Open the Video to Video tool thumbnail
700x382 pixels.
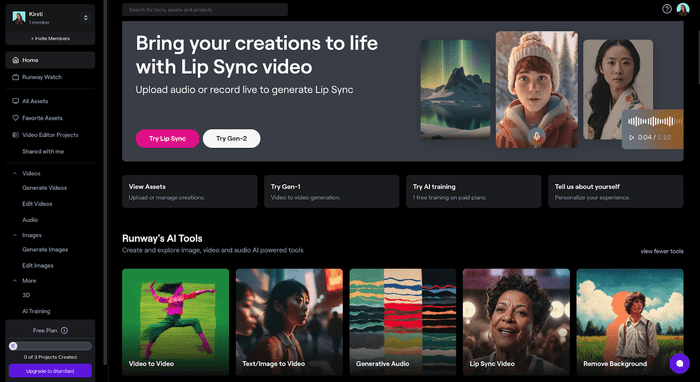(175, 322)
